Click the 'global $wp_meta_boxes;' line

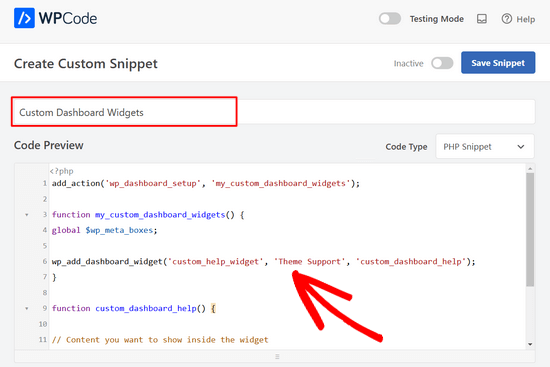[x=105, y=230]
